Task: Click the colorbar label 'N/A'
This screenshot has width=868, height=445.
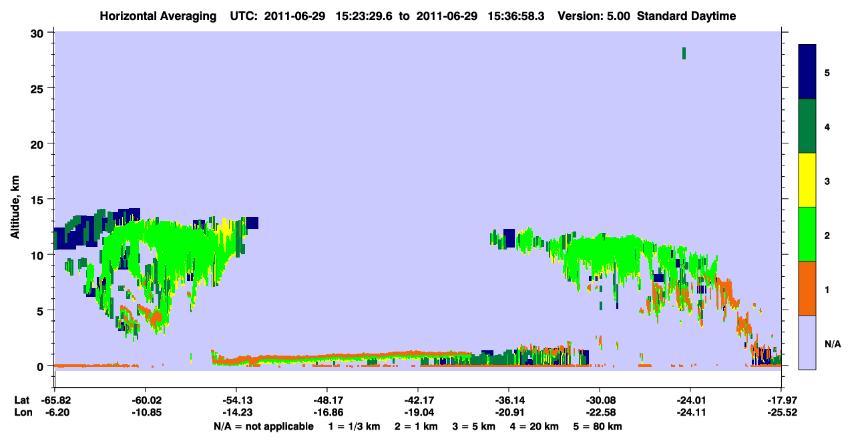Action: [x=832, y=344]
